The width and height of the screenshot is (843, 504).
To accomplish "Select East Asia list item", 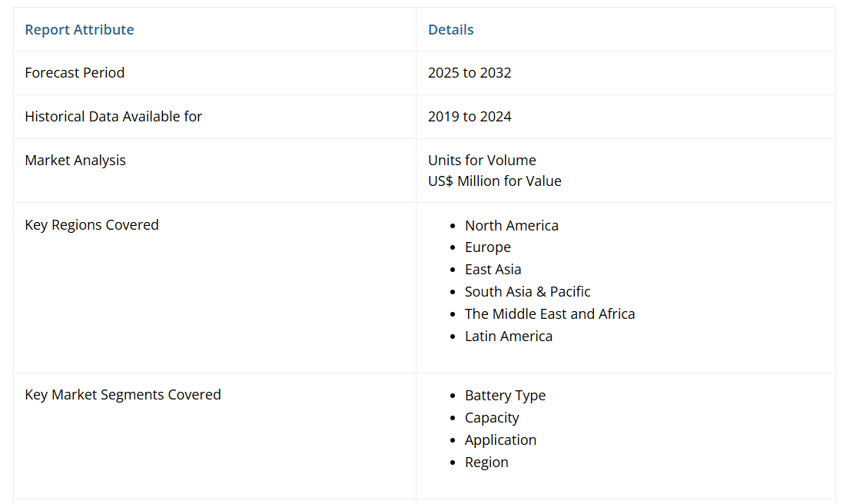I will tap(493, 270).
